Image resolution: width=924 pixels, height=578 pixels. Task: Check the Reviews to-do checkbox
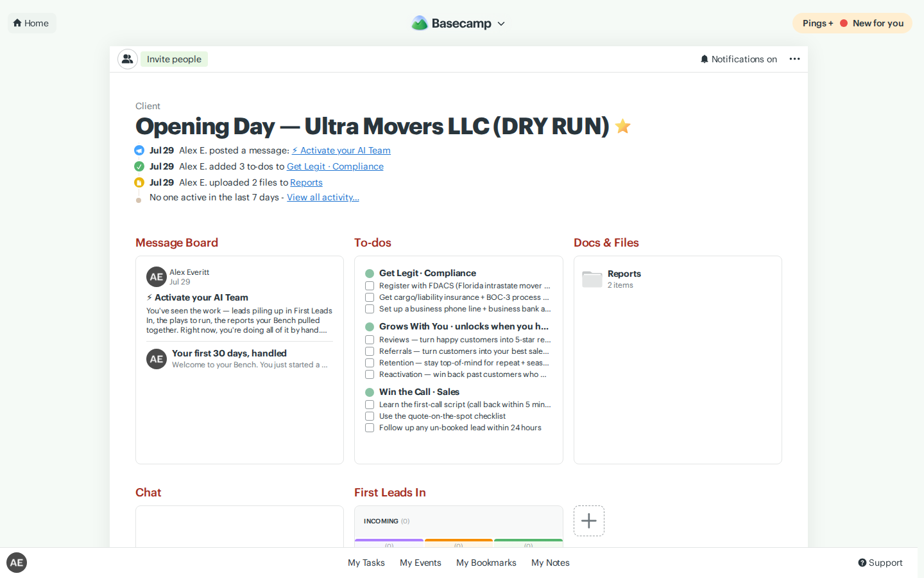point(370,340)
